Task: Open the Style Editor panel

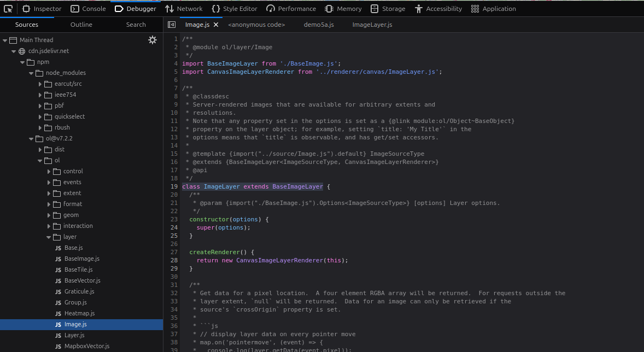Action: click(235, 9)
